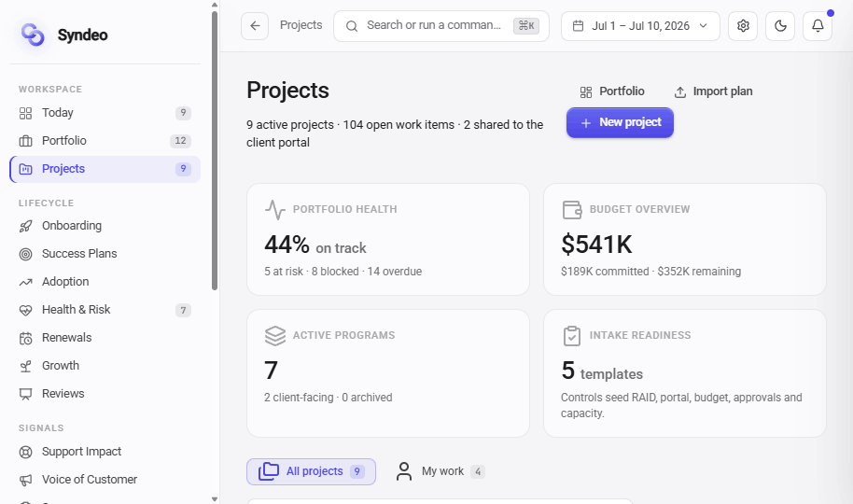Select the All projects tab
Image resolution: width=853 pixels, height=504 pixels.
coord(311,471)
